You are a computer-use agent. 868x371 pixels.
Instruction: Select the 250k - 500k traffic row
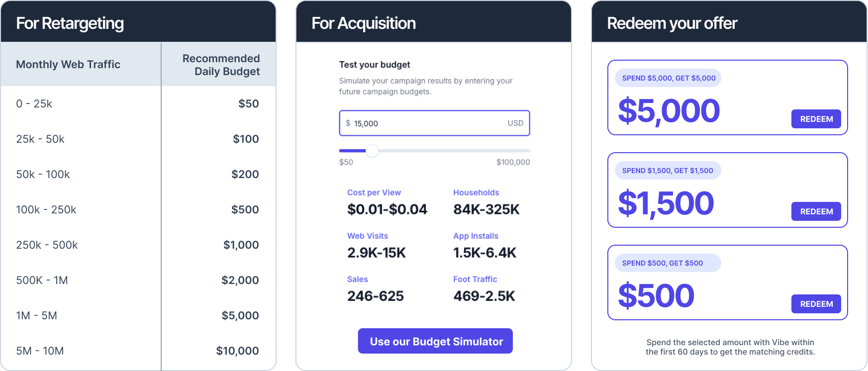[x=138, y=245]
